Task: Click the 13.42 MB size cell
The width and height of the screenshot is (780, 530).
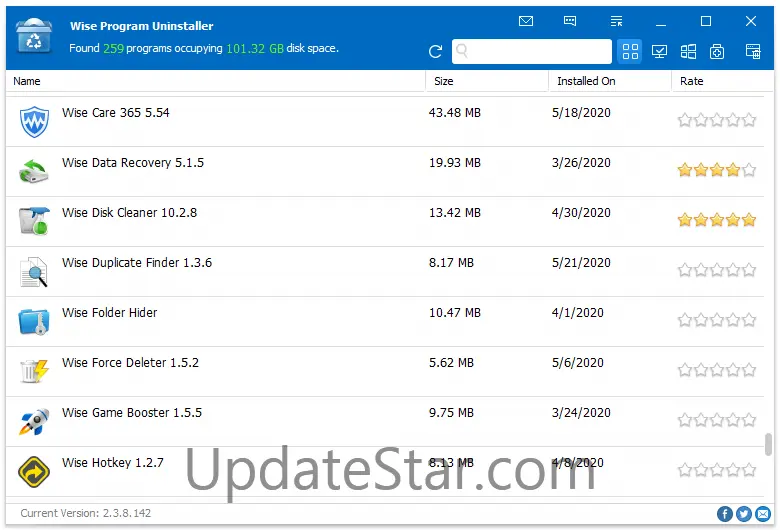Action: [455, 213]
